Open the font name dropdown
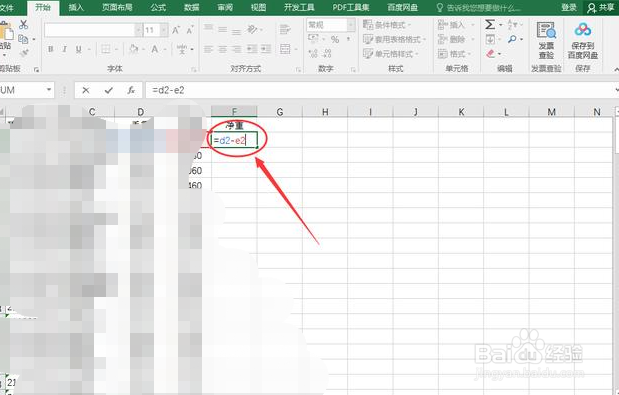 [x=138, y=30]
